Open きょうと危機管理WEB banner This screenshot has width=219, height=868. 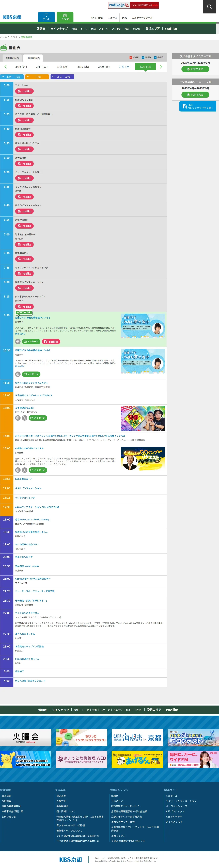(81, 760)
